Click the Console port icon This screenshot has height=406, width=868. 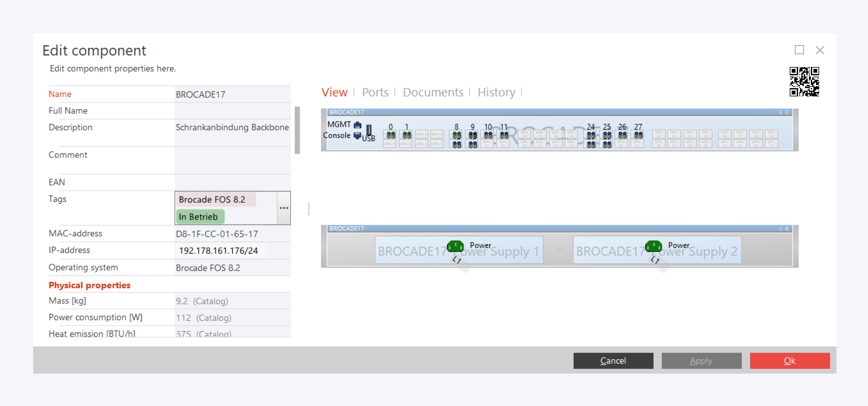point(357,136)
